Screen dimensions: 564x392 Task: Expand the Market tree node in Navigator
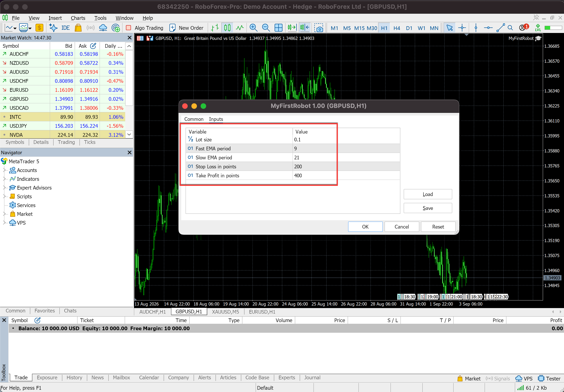(x=4, y=214)
